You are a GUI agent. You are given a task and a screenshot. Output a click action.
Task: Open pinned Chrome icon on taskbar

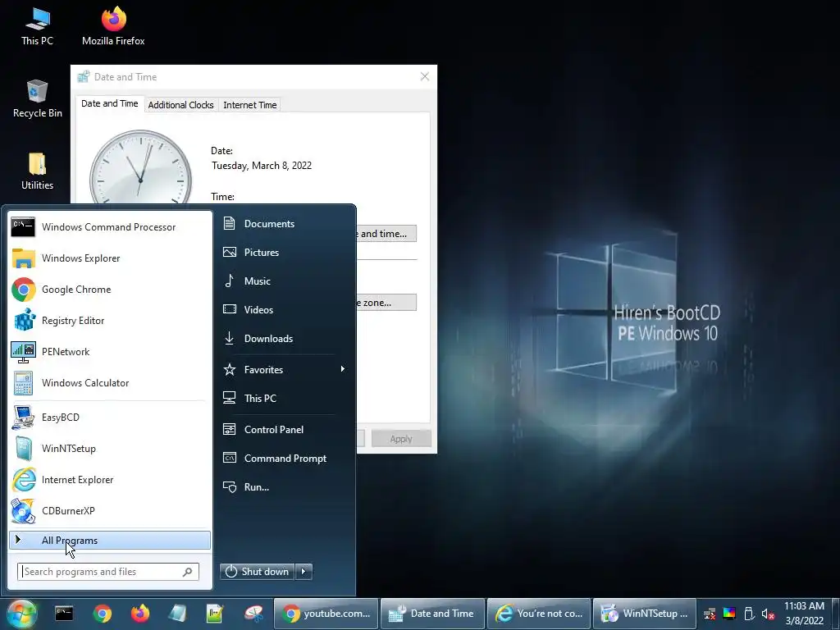tap(102, 614)
